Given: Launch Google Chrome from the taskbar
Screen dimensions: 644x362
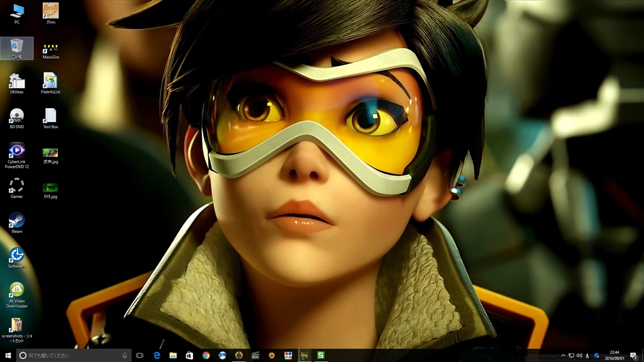Looking at the screenshot, I should [x=206, y=356].
